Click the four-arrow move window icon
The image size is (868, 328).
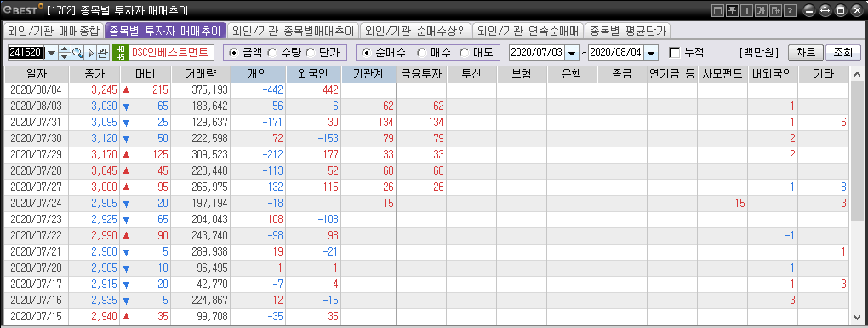pyautogui.click(x=825, y=10)
